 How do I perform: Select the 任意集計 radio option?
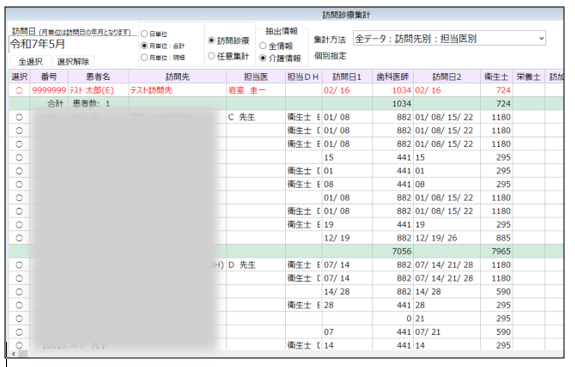click(x=212, y=56)
